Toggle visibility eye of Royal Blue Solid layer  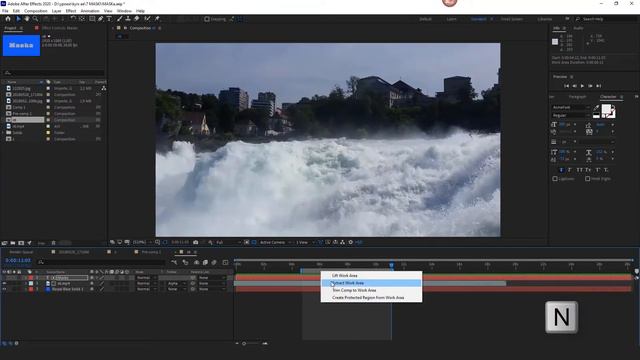4,289
